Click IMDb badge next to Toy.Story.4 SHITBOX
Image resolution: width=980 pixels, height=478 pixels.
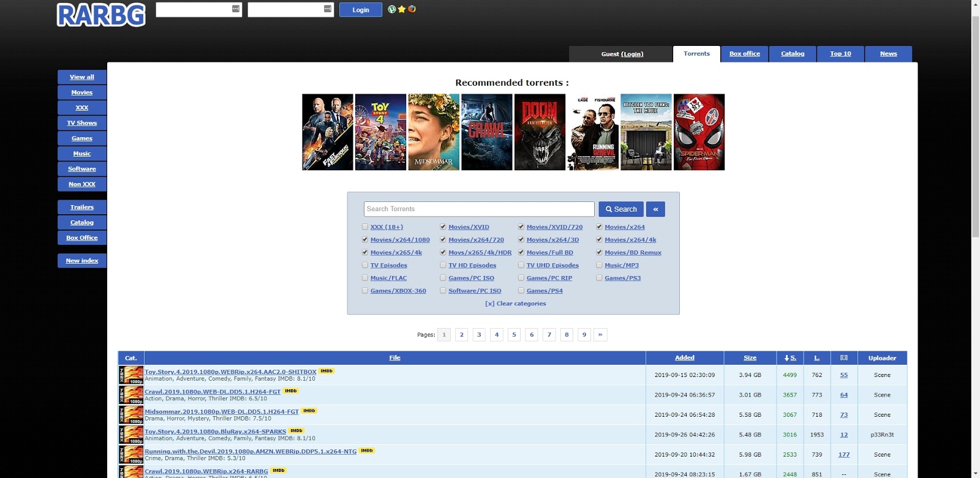(x=326, y=371)
